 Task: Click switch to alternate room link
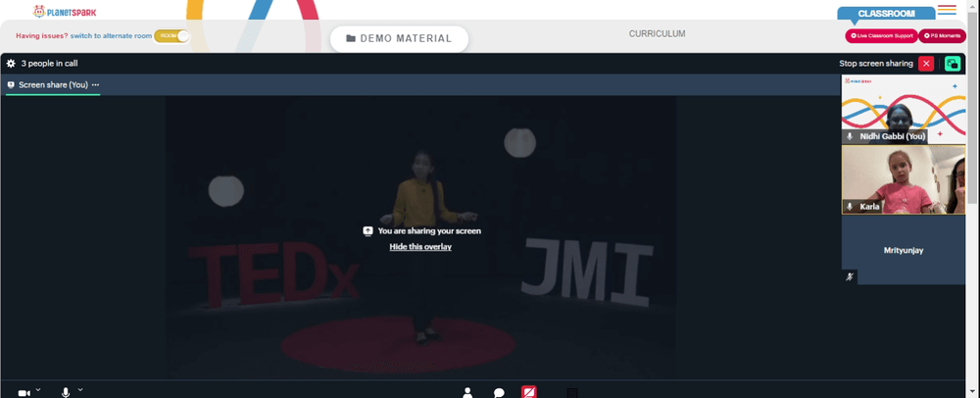coord(111,36)
